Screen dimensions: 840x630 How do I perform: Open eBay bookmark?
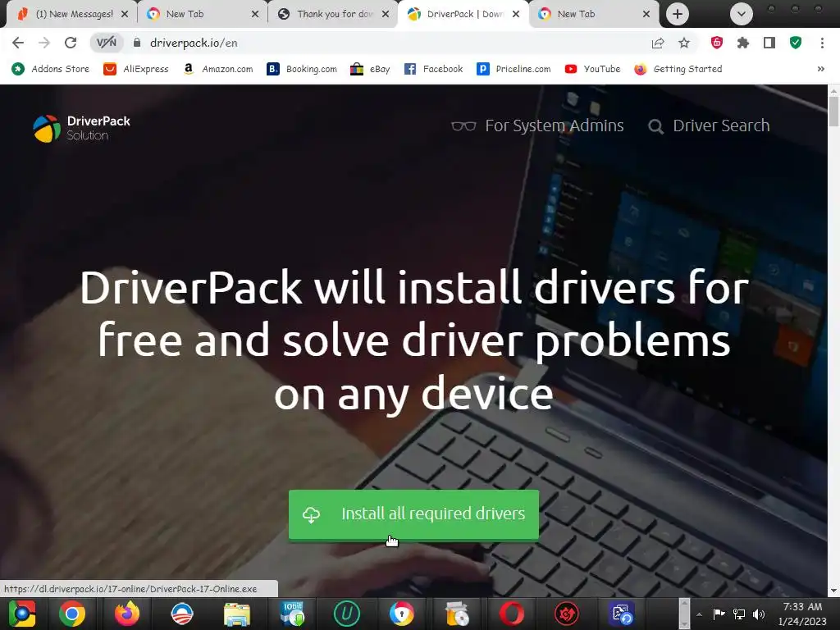click(370, 69)
